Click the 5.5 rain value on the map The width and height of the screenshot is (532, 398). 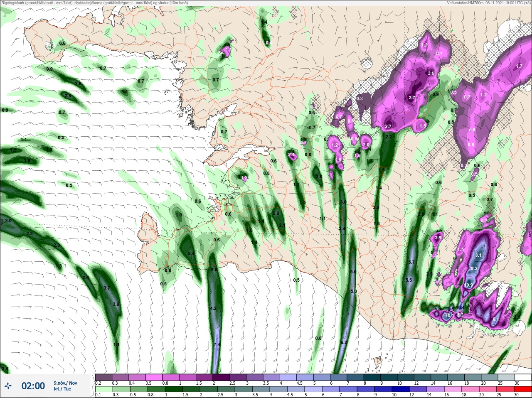coord(409,280)
